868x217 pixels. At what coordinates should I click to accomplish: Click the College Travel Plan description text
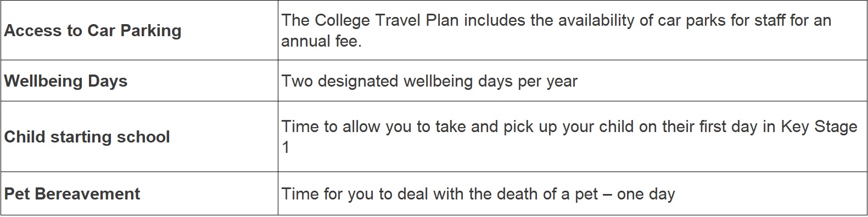[x=556, y=31]
